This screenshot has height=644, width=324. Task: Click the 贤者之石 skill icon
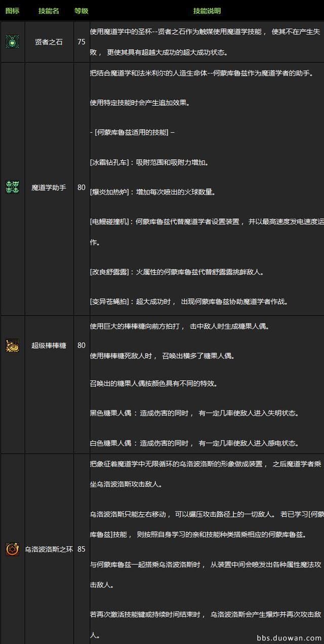(x=12, y=42)
